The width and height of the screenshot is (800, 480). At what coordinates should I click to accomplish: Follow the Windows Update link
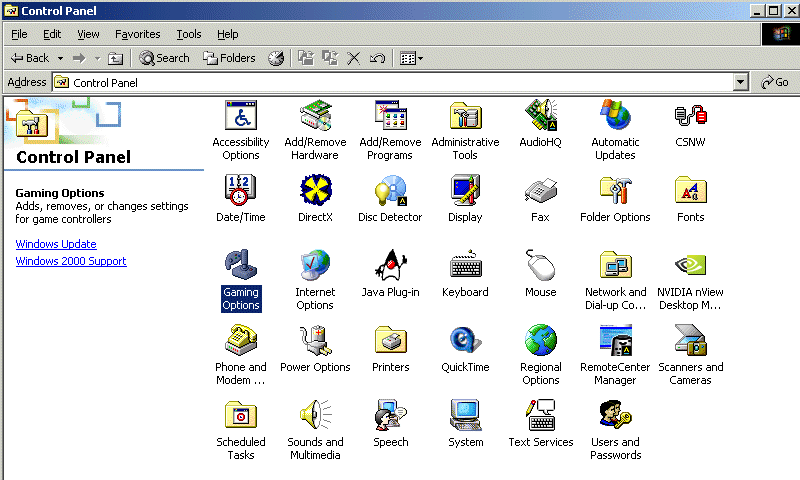pyautogui.click(x=56, y=244)
